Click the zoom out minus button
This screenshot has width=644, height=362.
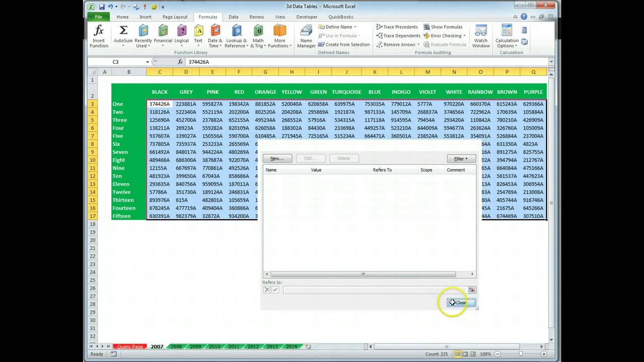click(497, 354)
